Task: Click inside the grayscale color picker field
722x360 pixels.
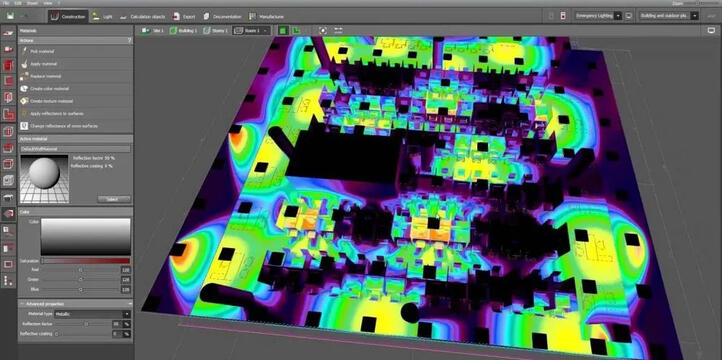Action: pos(86,237)
